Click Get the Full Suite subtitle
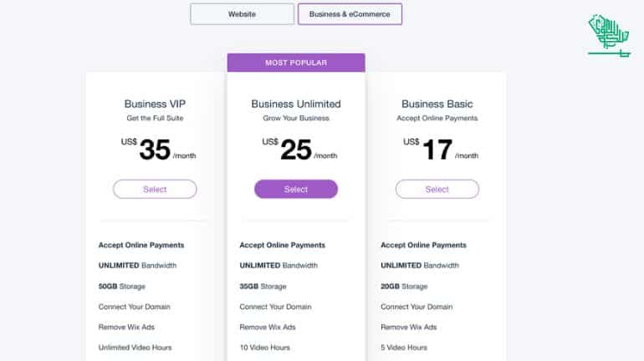This screenshot has width=644, height=361. point(155,118)
